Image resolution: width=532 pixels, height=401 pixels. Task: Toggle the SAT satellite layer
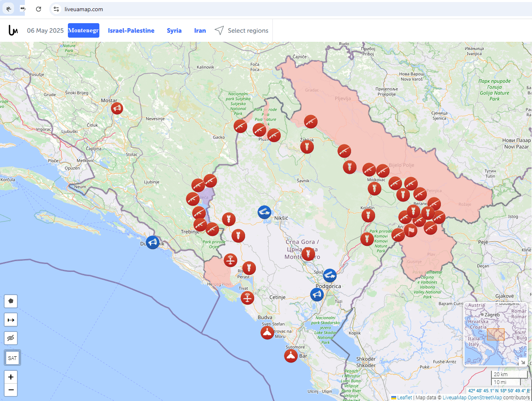(x=12, y=358)
